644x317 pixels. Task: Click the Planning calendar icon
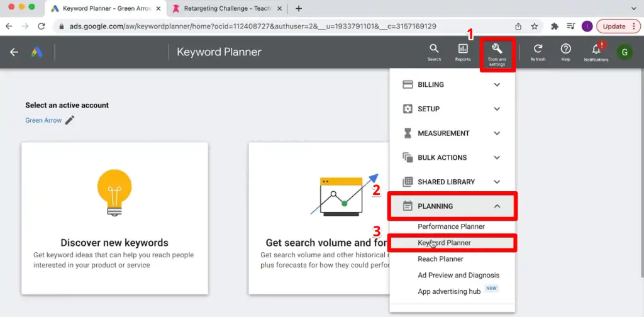408,206
